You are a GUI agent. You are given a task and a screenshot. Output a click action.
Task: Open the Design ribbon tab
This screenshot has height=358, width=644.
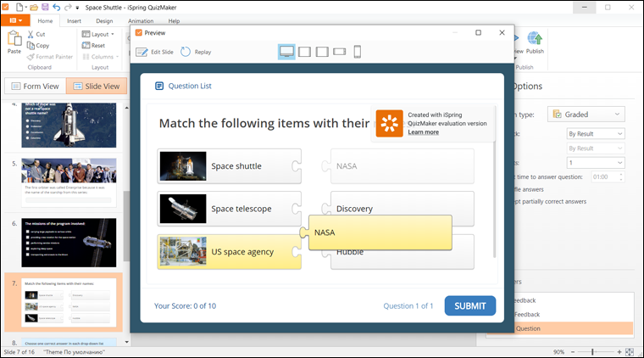coord(104,21)
